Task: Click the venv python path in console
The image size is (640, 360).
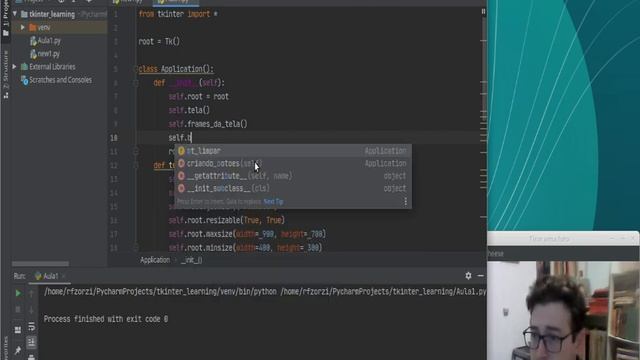Action: pyautogui.click(x=160, y=292)
